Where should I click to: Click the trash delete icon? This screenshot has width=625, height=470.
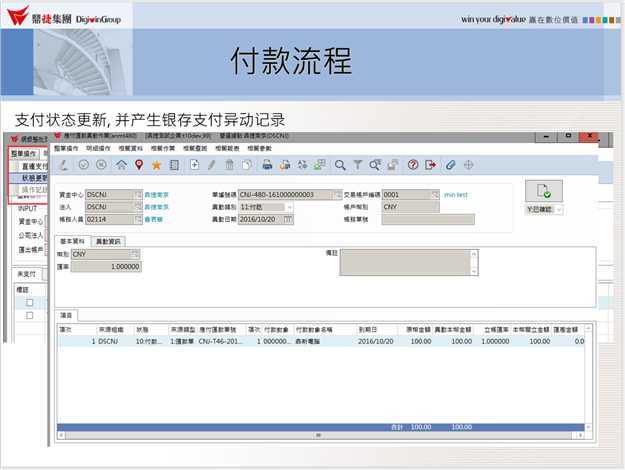point(229,164)
